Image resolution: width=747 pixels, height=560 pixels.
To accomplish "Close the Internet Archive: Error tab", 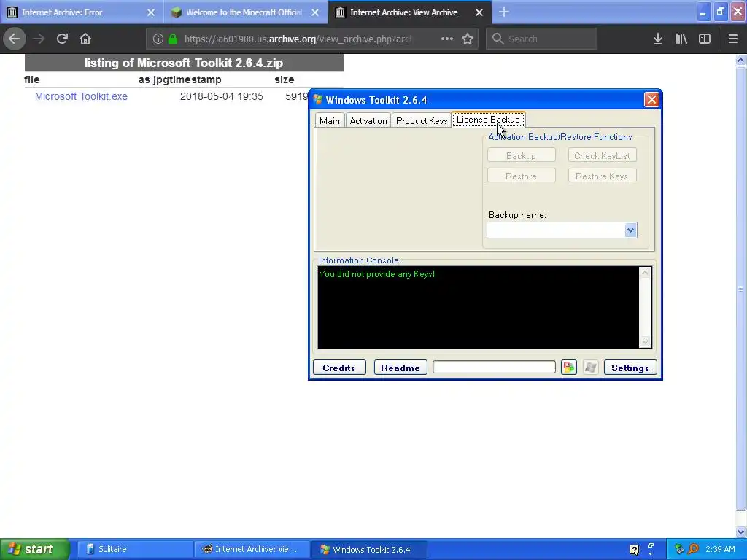I will point(150,12).
